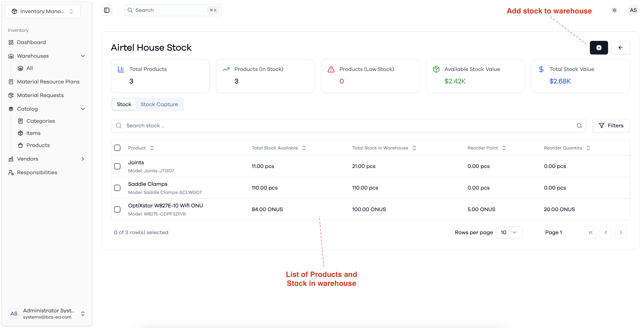Switch theme with the sun icon

pos(614,10)
